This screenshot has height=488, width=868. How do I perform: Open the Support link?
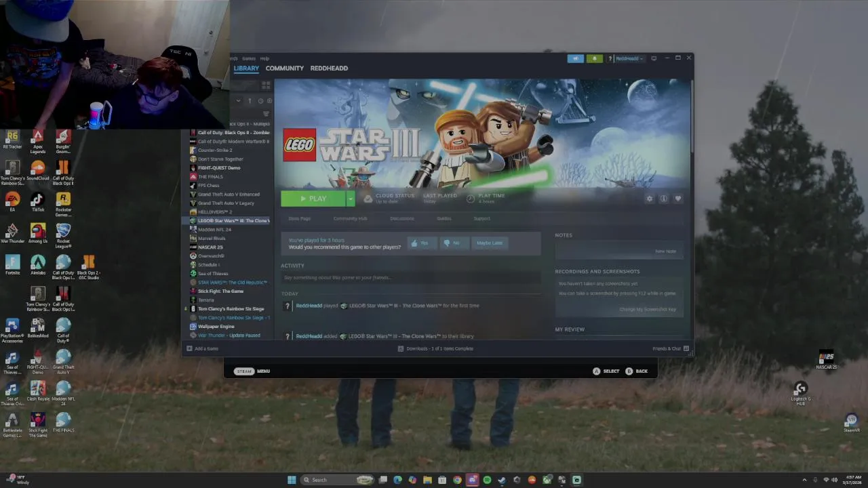click(481, 218)
